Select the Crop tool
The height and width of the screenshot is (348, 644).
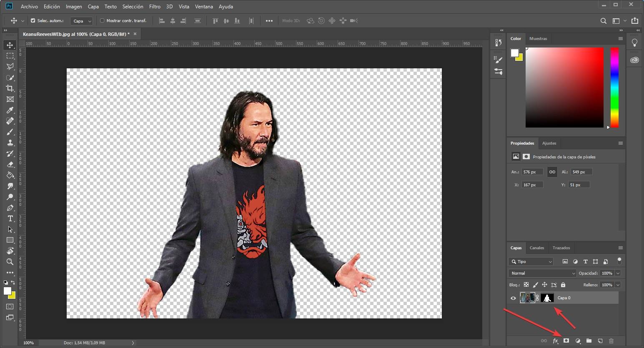pyautogui.click(x=10, y=88)
